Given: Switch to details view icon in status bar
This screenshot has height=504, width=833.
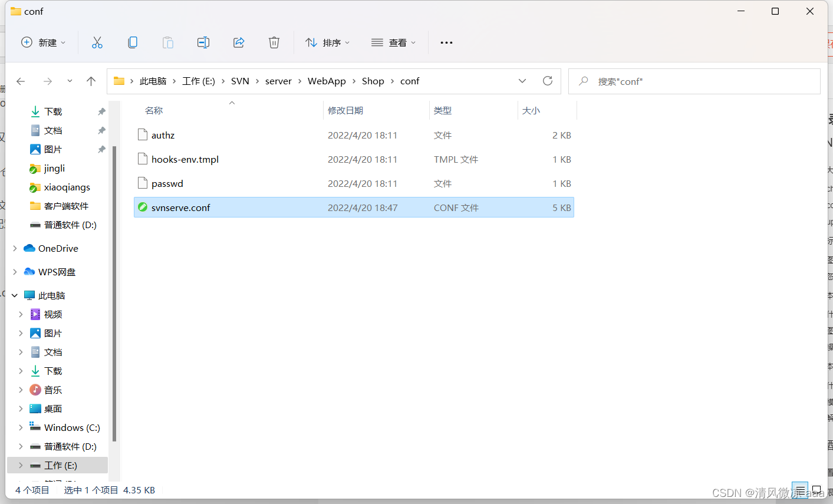Looking at the screenshot, I should 800,490.
